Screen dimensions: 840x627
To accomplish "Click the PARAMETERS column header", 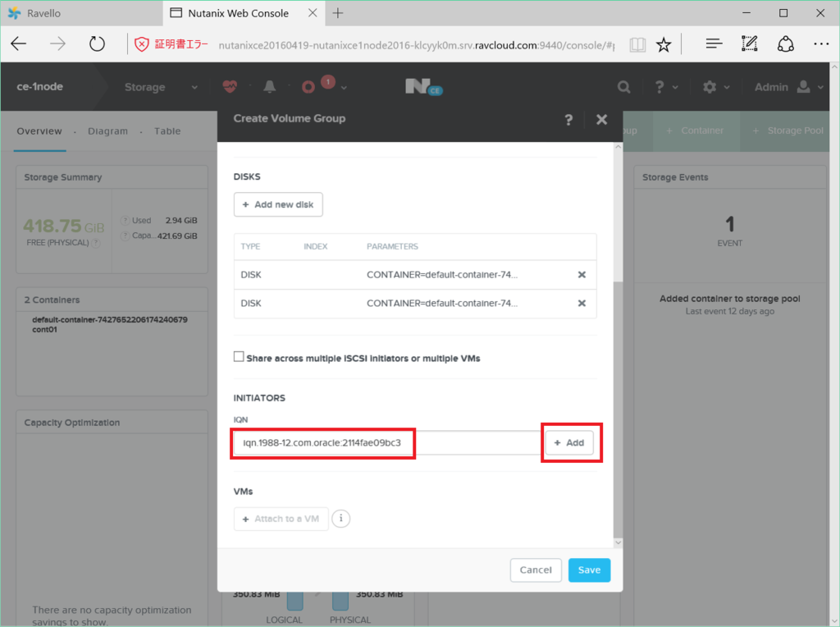I will point(392,246).
